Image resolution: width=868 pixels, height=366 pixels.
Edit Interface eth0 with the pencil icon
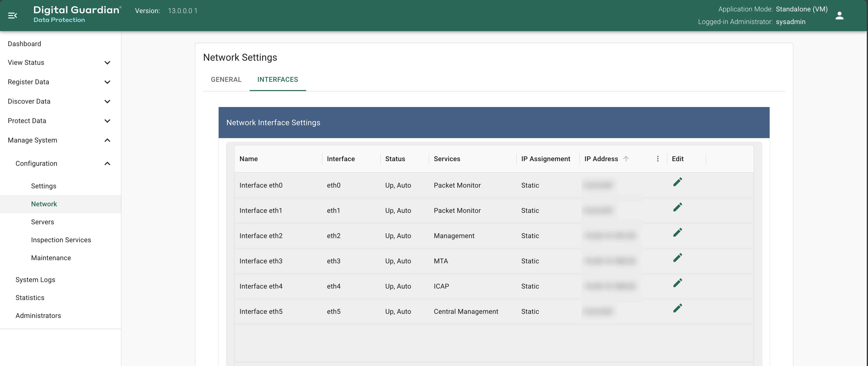677,182
